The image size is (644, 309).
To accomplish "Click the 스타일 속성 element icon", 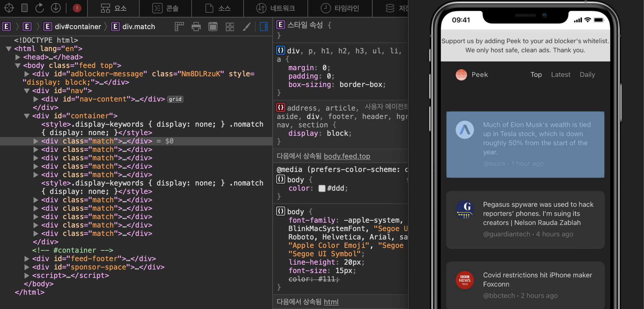I will tap(281, 25).
